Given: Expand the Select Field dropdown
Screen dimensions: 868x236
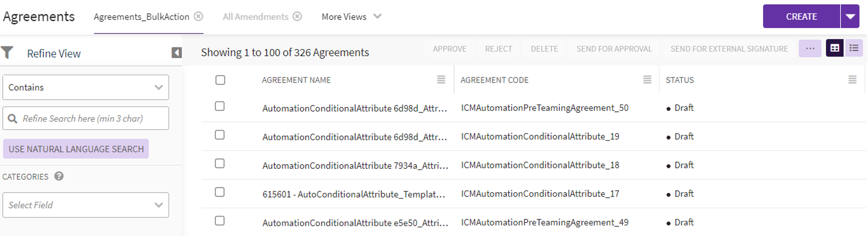Looking at the screenshot, I should tap(86, 205).
